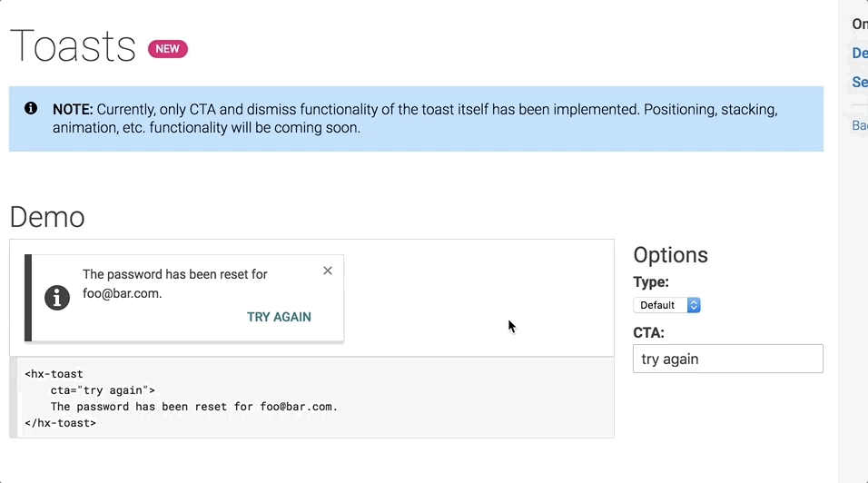This screenshot has width=868, height=483.
Task: Follow the 'Ba' link below the sidebar divider
Action: tap(859, 125)
